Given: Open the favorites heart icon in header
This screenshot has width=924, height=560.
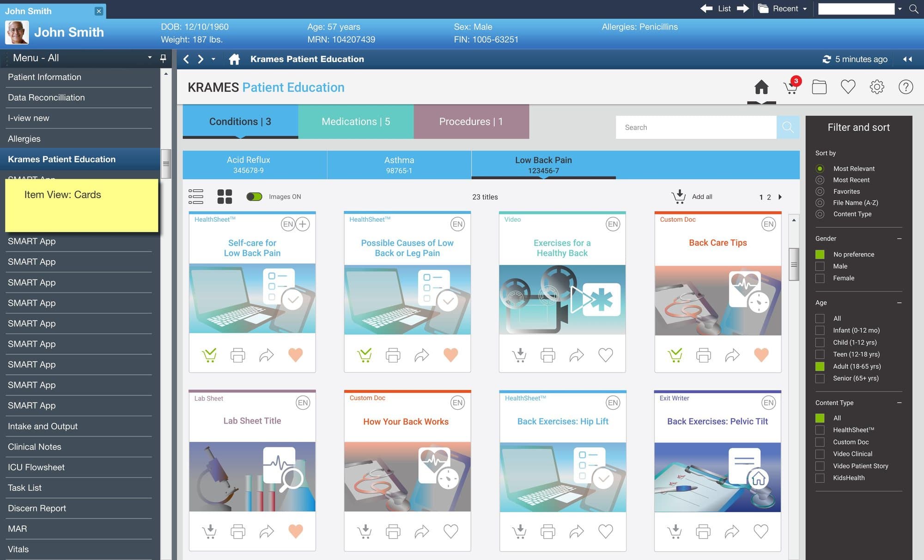Looking at the screenshot, I should point(848,86).
